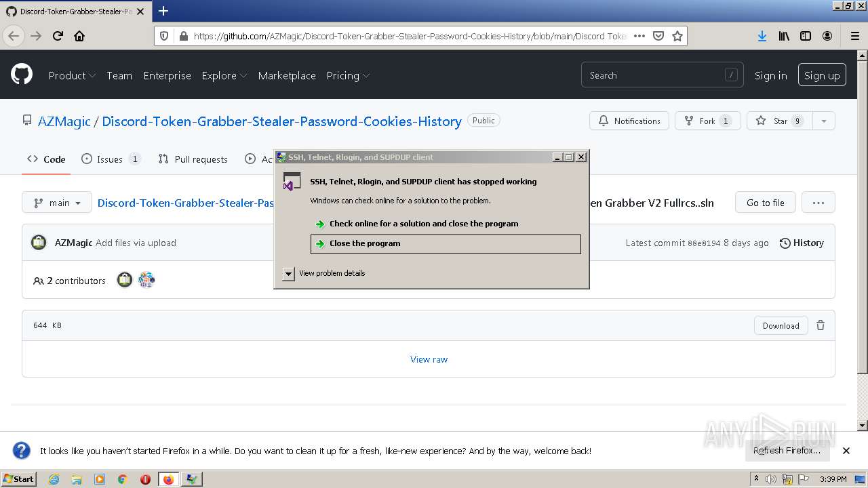Image resolution: width=868 pixels, height=488 pixels.
Task: Save page to Pocket icon
Action: (658, 36)
